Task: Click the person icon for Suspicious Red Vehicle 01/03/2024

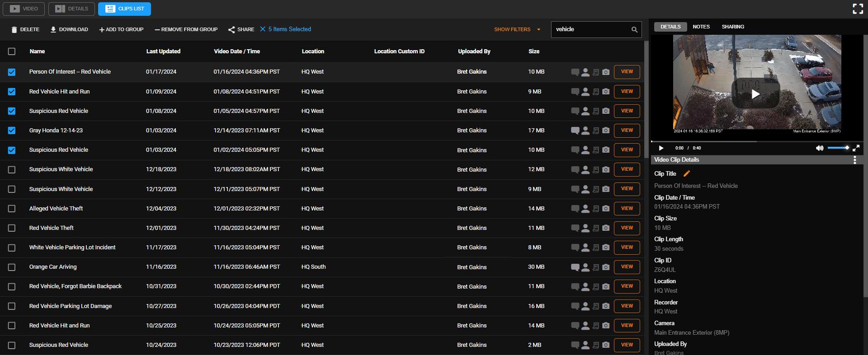Action: click(x=585, y=150)
